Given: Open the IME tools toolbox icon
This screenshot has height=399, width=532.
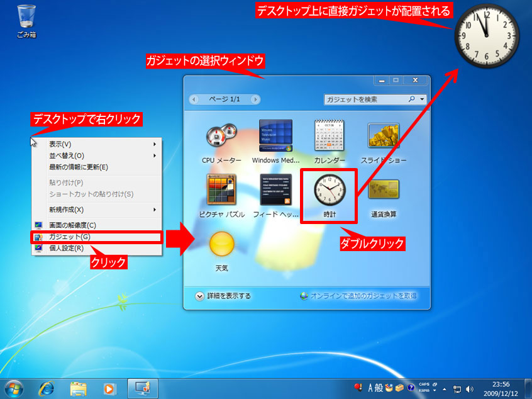Looking at the screenshot, I should pos(400,388).
